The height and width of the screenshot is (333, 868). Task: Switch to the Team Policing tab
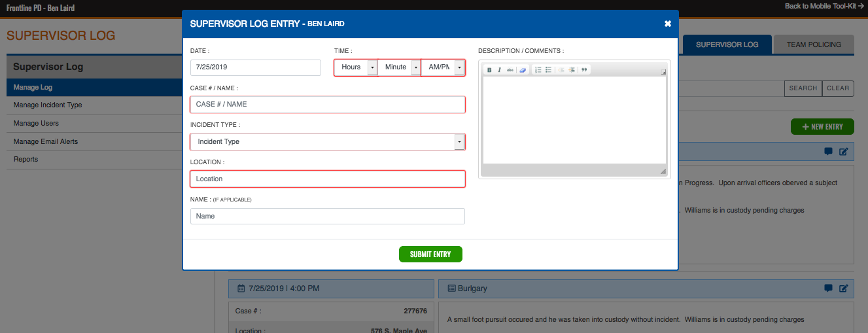pyautogui.click(x=814, y=44)
